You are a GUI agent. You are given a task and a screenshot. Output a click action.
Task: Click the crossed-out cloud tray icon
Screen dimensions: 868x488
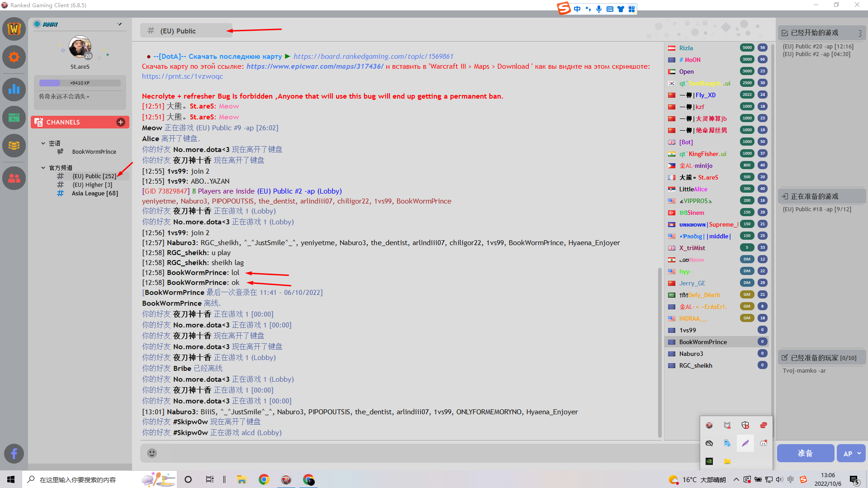click(709, 443)
